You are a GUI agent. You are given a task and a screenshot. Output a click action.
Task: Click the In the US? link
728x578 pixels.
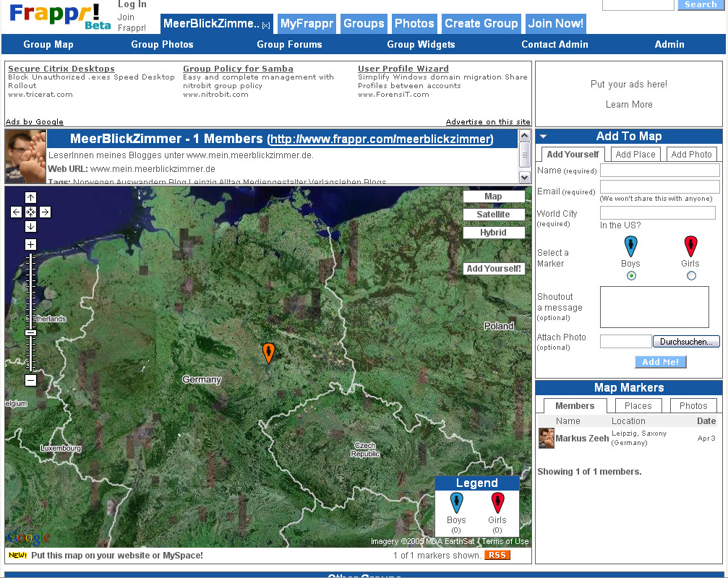click(x=620, y=225)
